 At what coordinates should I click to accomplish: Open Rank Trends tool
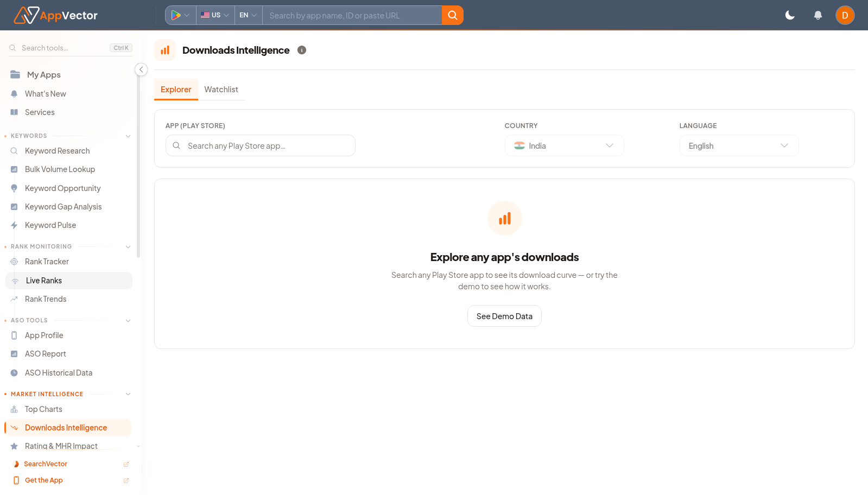[x=46, y=299]
